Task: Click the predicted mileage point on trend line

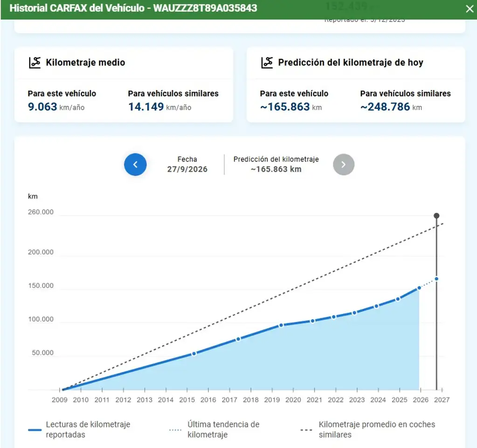Action: tap(436, 279)
